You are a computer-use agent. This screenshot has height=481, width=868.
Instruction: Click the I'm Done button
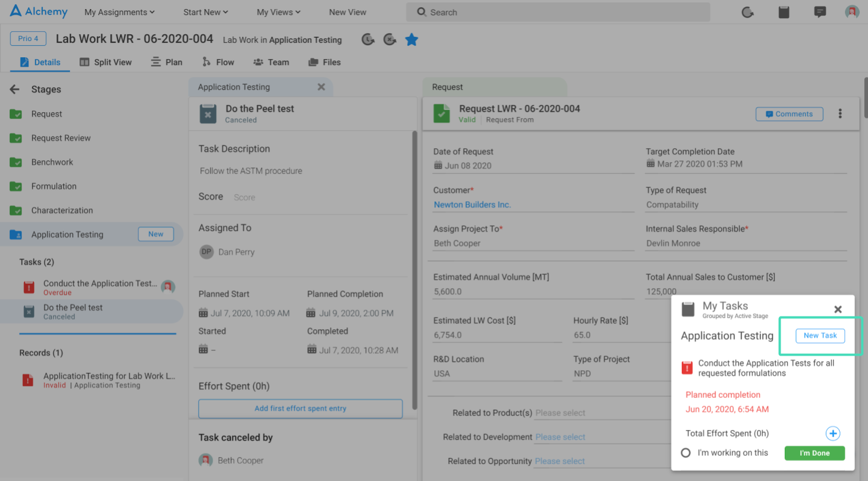pos(814,453)
